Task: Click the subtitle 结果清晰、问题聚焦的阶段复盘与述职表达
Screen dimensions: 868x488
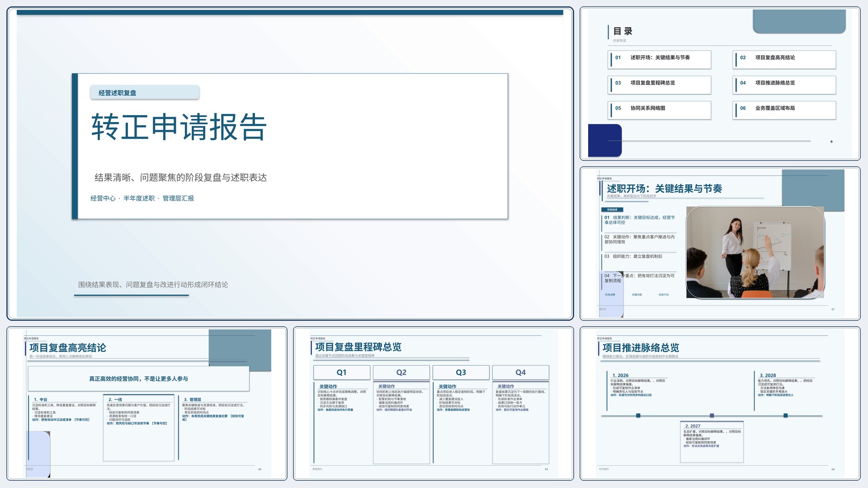Action: pos(180,178)
